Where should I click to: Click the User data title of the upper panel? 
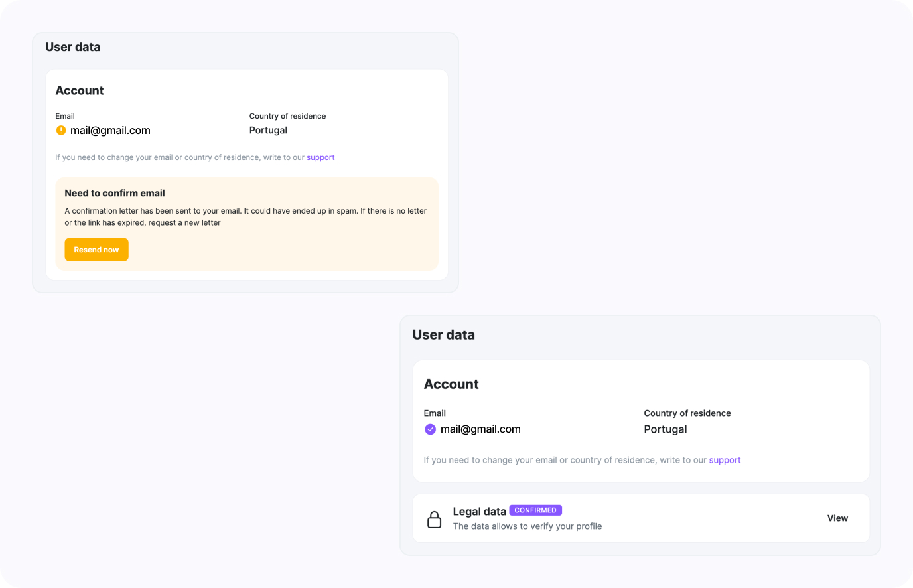pyautogui.click(x=73, y=47)
